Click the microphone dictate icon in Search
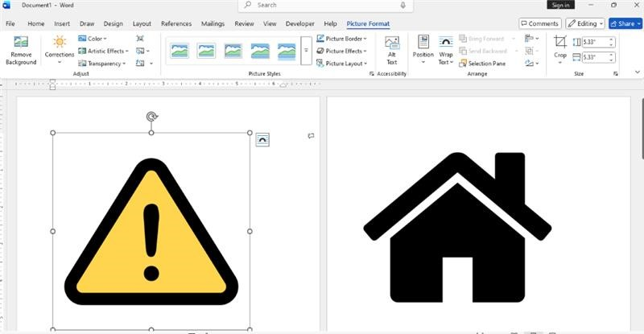644x334 pixels. (x=403, y=5)
